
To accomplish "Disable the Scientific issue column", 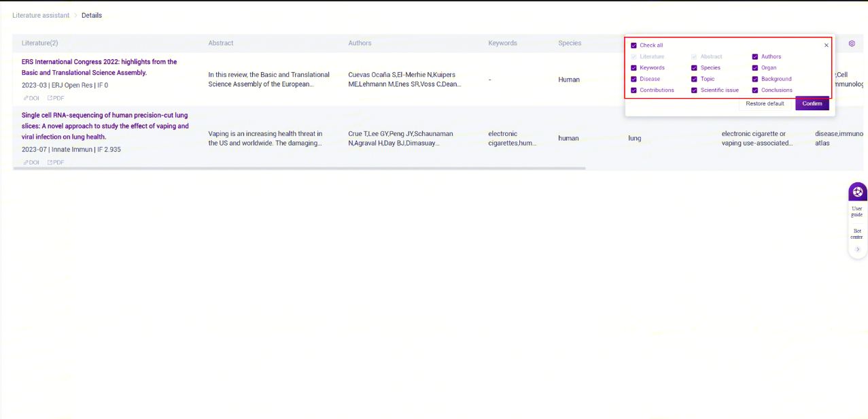I will coord(695,90).
